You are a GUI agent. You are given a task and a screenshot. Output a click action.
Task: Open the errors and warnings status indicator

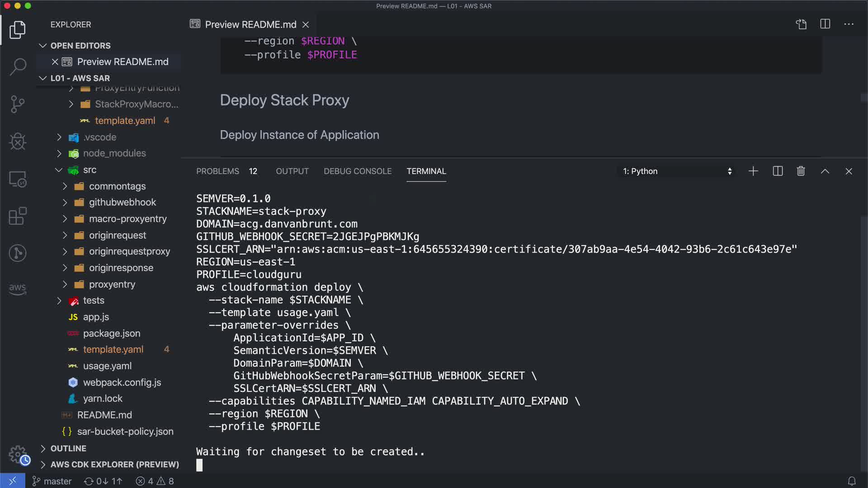pyautogui.click(x=155, y=481)
